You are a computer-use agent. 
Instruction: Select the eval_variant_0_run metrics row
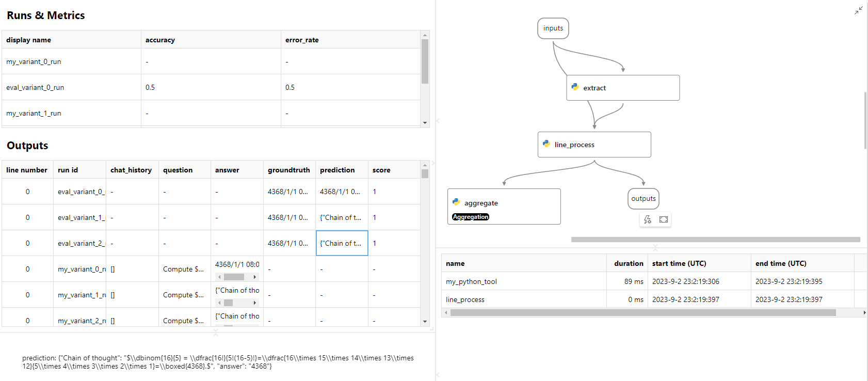[x=35, y=87]
